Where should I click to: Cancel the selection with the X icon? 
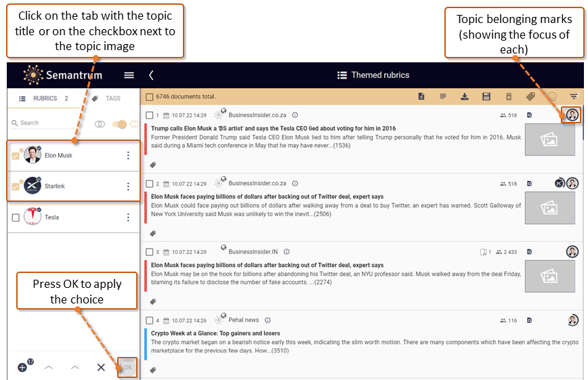click(101, 367)
